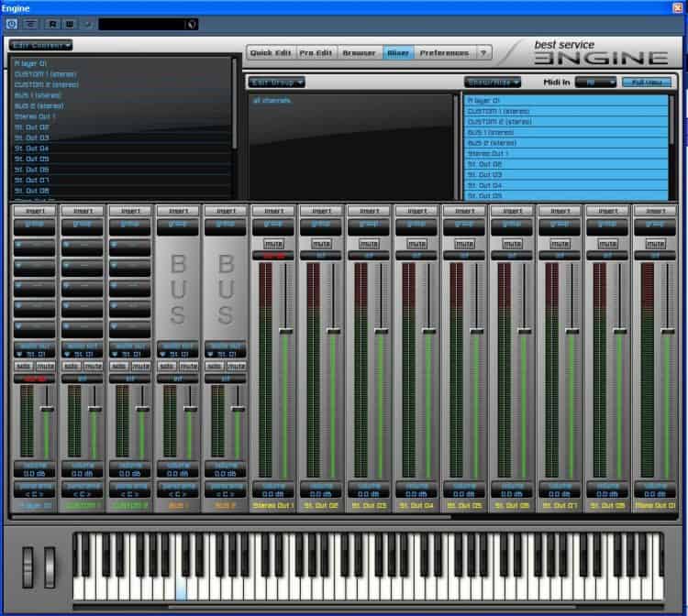Select 'Stereo Out 1' in blue show/hide list

tap(566, 153)
